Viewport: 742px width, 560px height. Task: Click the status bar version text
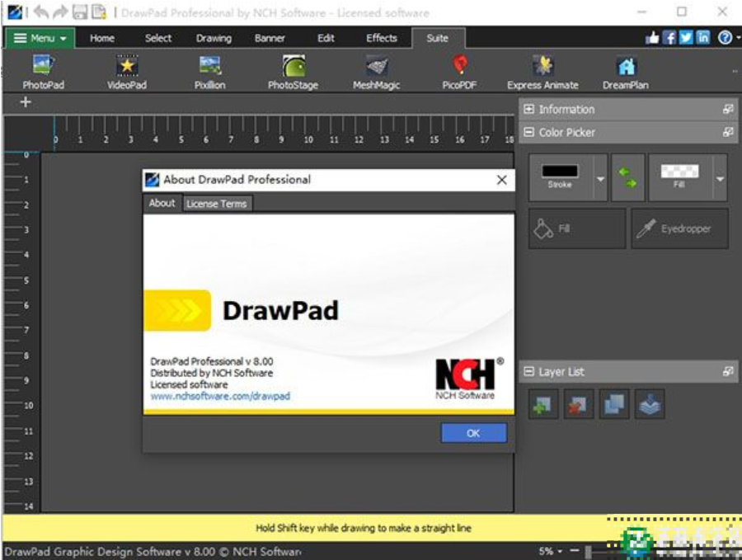pos(153,552)
